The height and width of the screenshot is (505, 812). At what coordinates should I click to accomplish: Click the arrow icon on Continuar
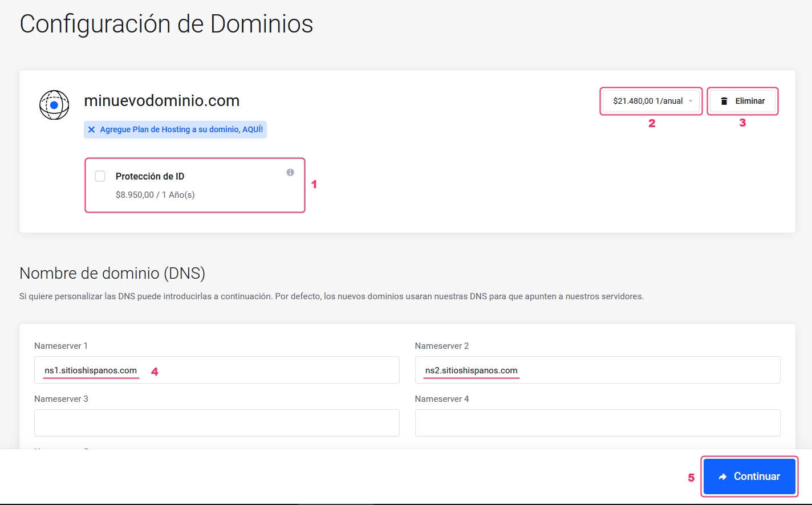point(722,477)
